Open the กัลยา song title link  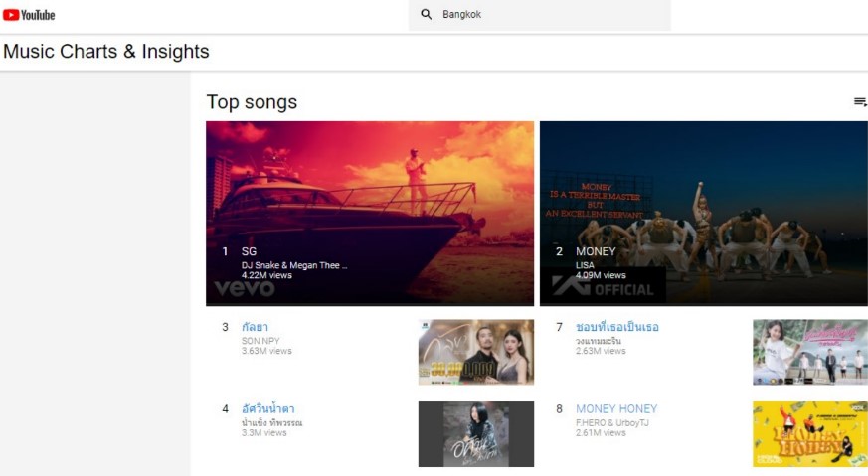point(255,327)
